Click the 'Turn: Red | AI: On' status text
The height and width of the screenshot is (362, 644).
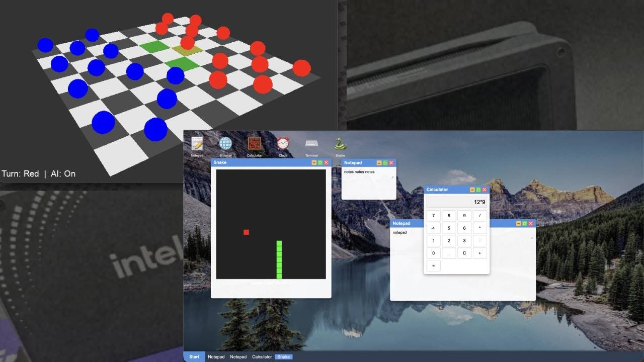pyautogui.click(x=39, y=173)
